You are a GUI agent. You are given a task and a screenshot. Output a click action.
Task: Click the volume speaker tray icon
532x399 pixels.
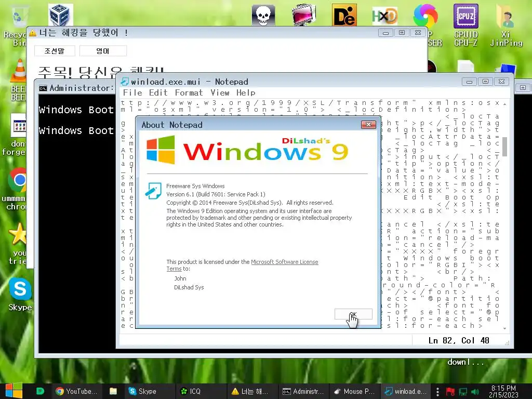click(475, 392)
